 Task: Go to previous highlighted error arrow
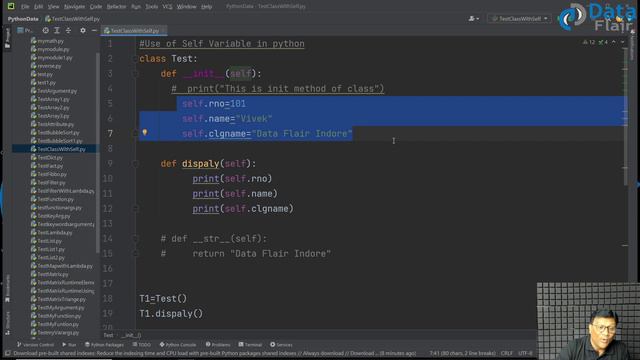[614, 42]
